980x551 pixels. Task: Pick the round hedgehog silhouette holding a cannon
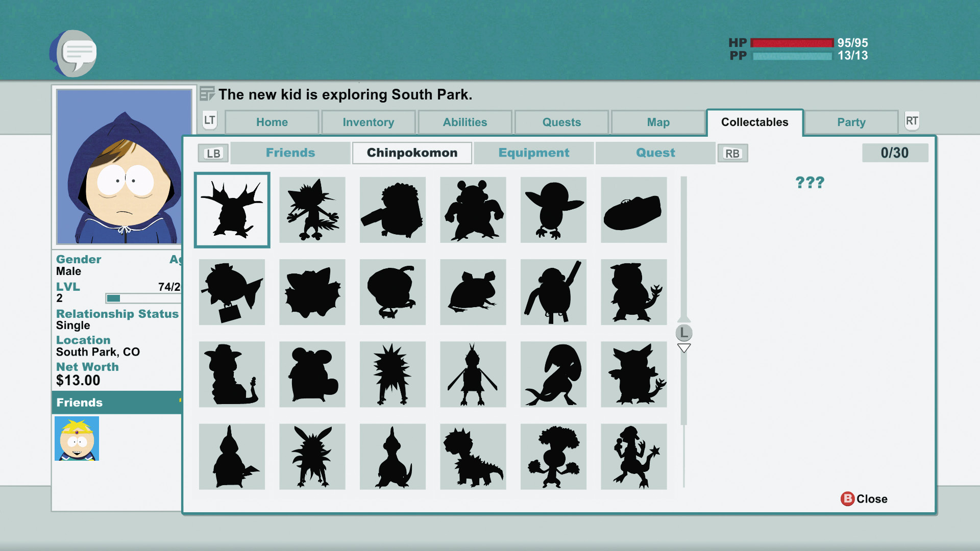click(x=393, y=210)
